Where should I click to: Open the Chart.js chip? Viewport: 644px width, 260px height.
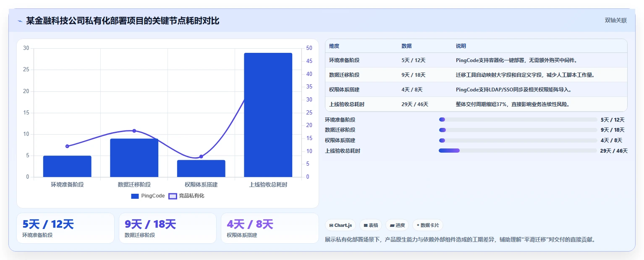340,225
